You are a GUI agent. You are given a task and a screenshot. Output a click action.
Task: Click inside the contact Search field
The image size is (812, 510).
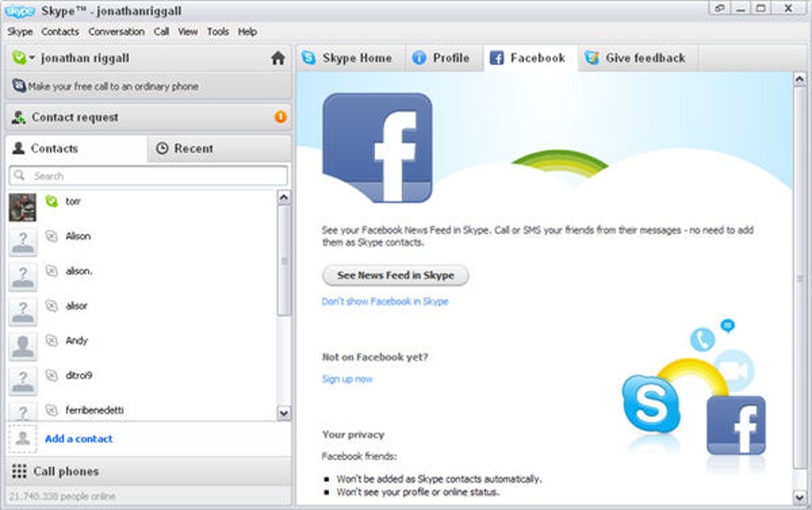148,176
